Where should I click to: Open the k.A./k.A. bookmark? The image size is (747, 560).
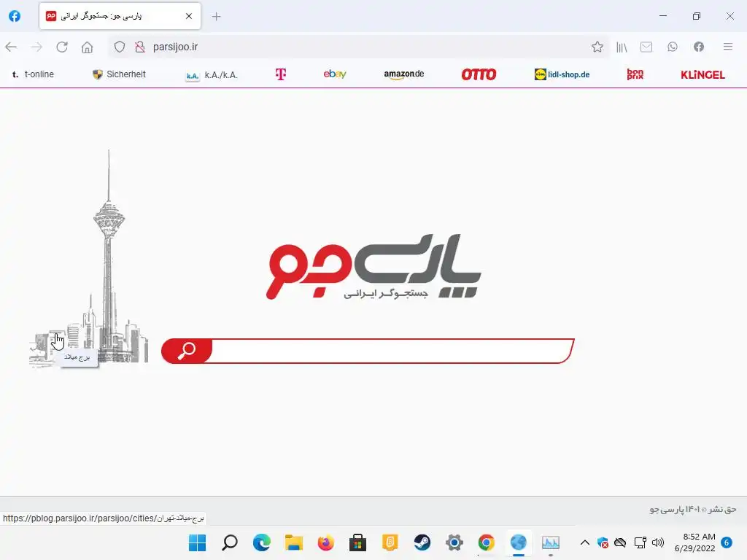tap(212, 75)
